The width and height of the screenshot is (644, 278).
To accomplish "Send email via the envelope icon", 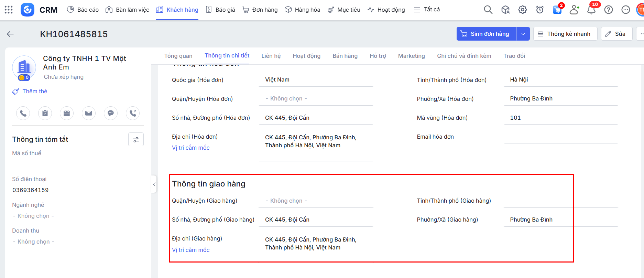I will [x=89, y=113].
